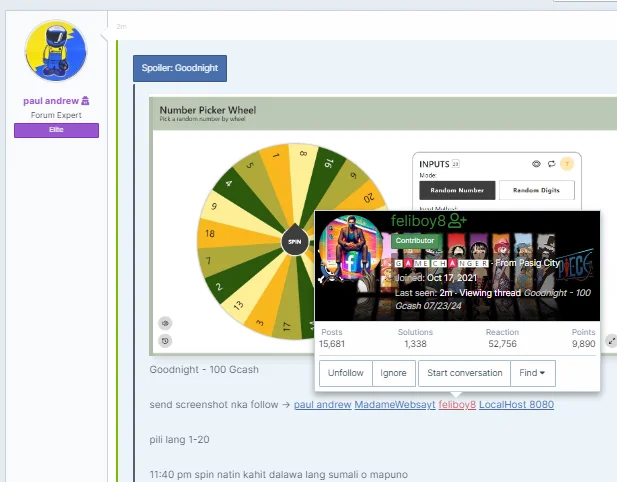This screenshot has width=617, height=482.
Task: Click paul andrew's avatar image
Action: [56, 51]
